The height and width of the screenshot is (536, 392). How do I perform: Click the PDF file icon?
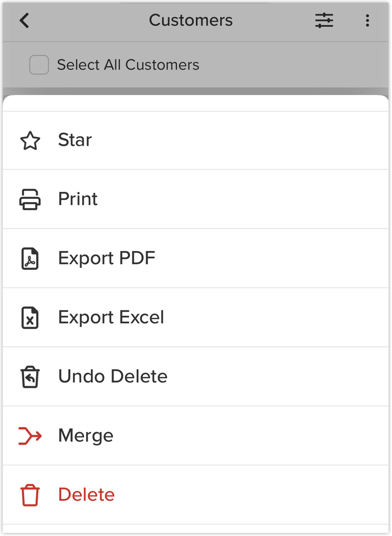(x=30, y=259)
